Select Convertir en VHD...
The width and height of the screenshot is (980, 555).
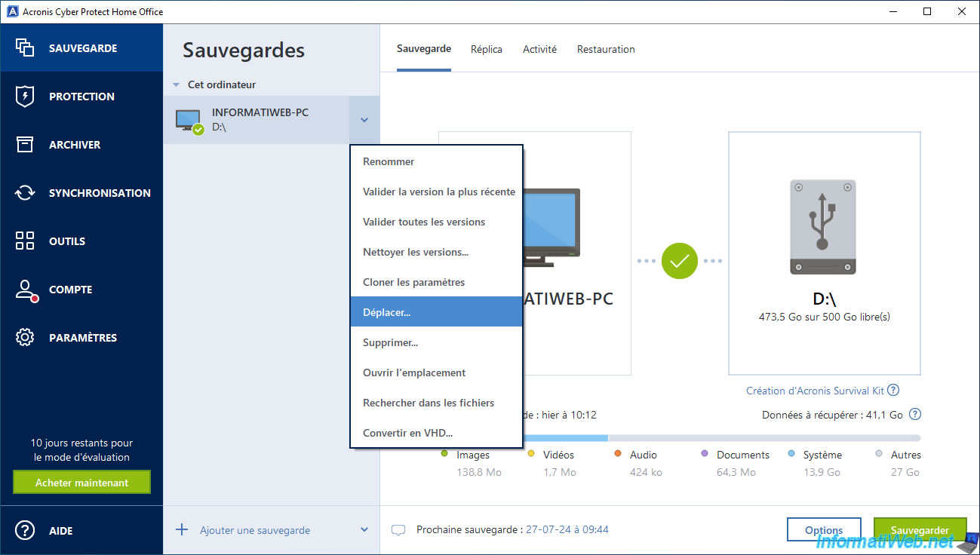(x=437, y=433)
